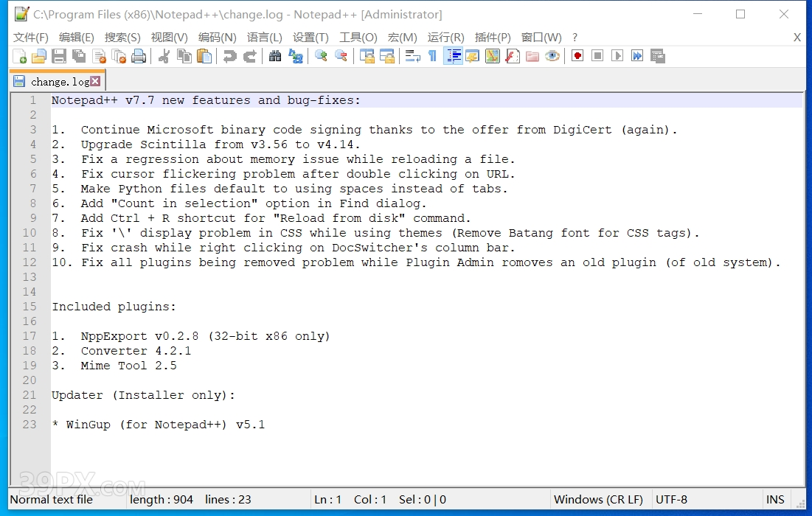Toggle word wrap mode
Viewport: 812px width, 516px height.
click(x=412, y=55)
